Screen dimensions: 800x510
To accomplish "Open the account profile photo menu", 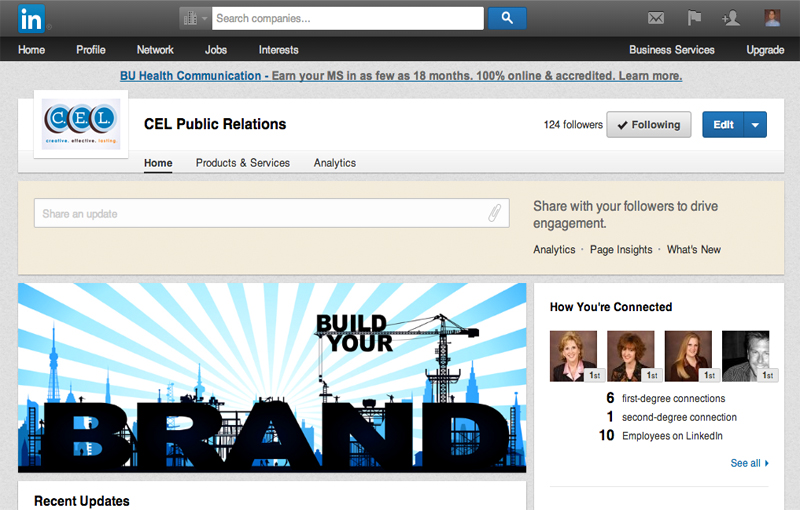I will coord(772,18).
